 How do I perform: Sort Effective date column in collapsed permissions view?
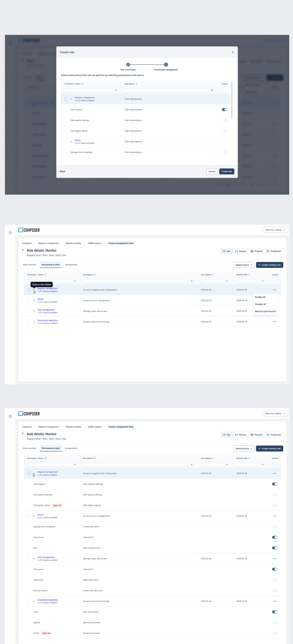point(249,275)
